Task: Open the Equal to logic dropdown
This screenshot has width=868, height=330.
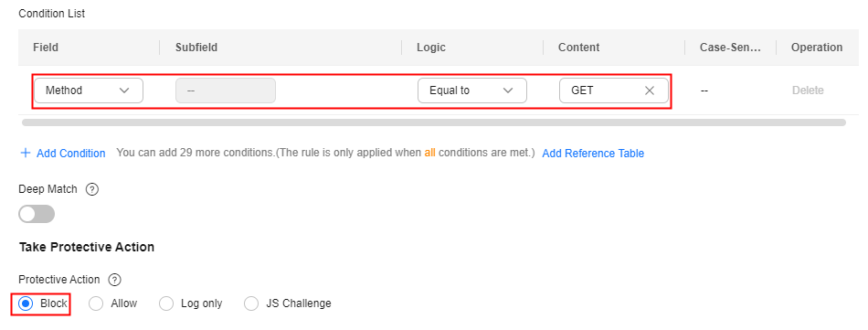Action: [472, 90]
